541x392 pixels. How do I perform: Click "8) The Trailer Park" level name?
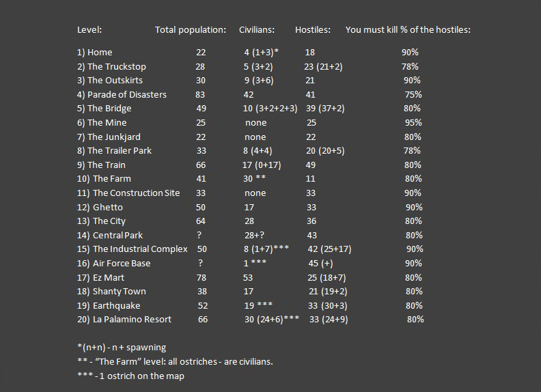click(115, 151)
